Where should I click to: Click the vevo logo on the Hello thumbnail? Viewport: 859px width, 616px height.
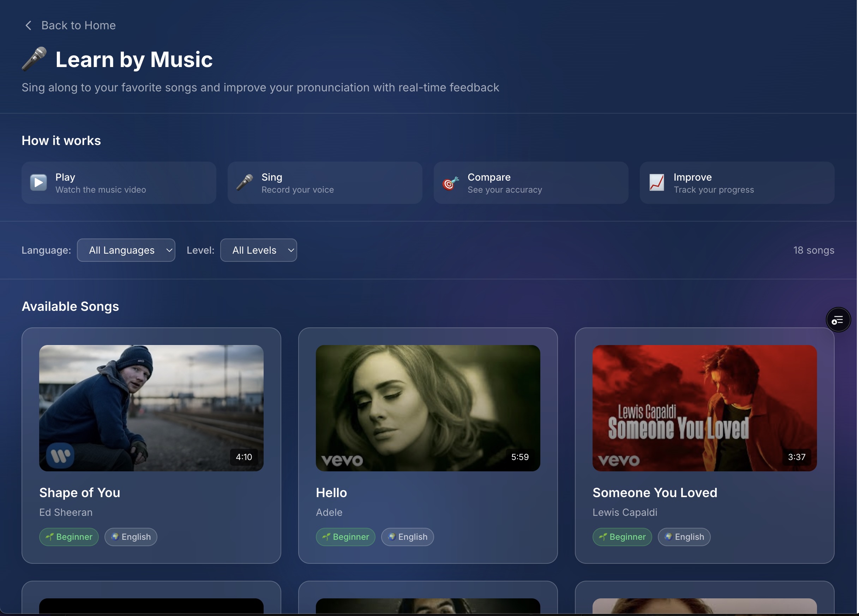pos(342,460)
